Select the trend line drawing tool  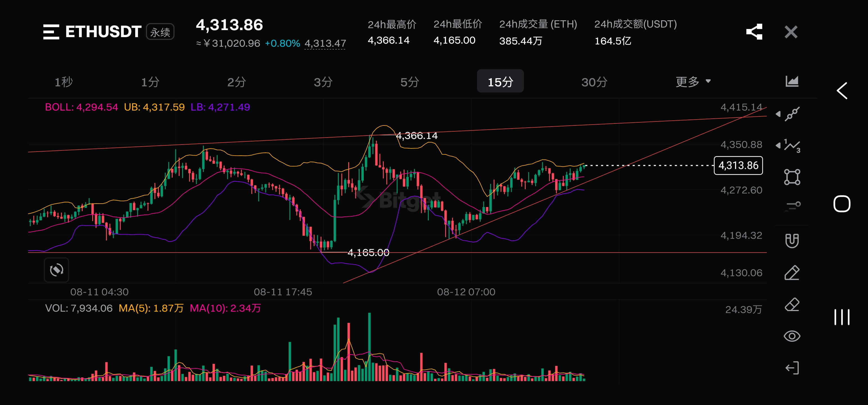pos(792,114)
